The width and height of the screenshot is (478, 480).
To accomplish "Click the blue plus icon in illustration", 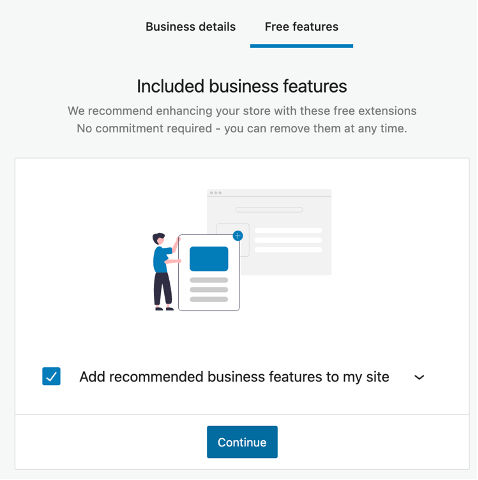I will coord(238,236).
